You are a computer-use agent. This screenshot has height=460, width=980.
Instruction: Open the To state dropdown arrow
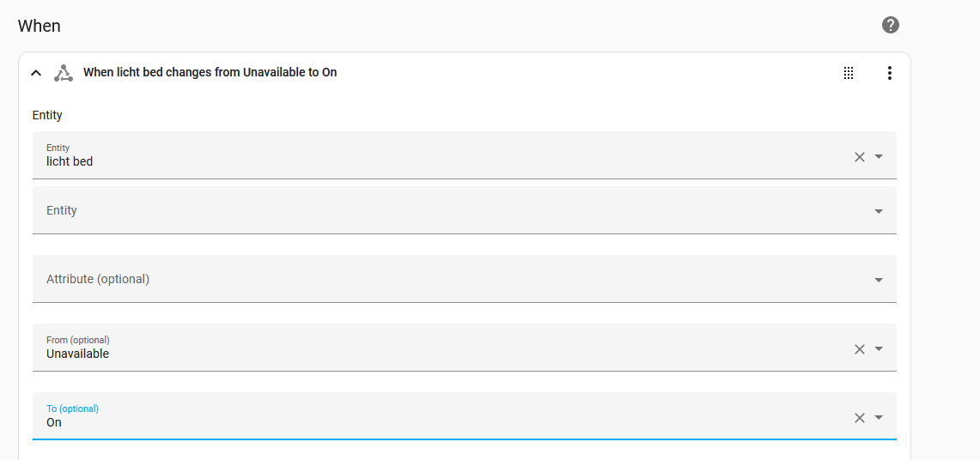tap(879, 418)
